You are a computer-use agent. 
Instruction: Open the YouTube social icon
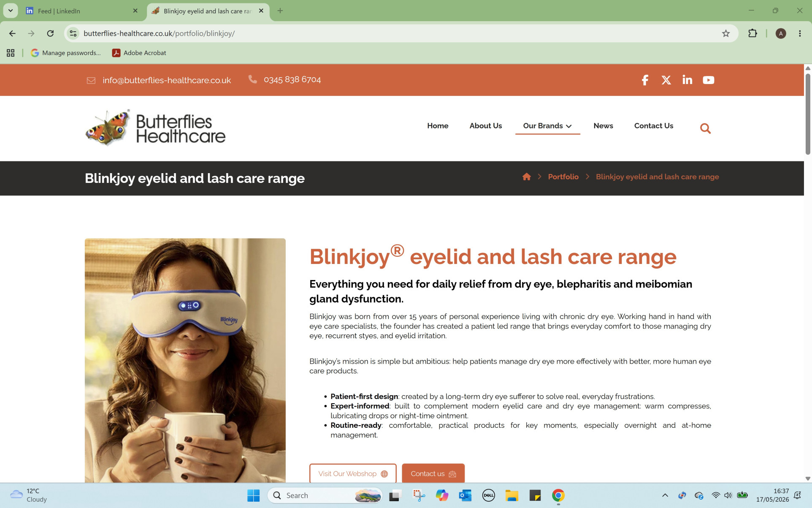coord(709,80)
